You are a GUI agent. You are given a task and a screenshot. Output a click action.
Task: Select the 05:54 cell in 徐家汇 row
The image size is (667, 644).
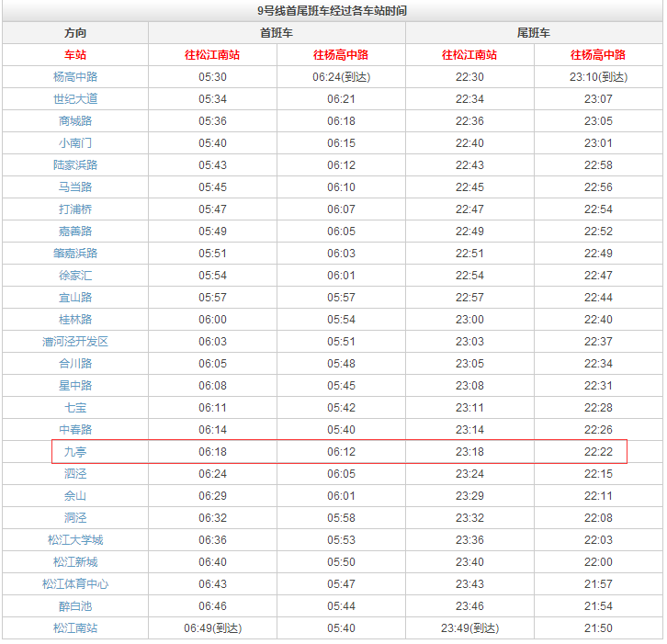(x=212, y=276)
